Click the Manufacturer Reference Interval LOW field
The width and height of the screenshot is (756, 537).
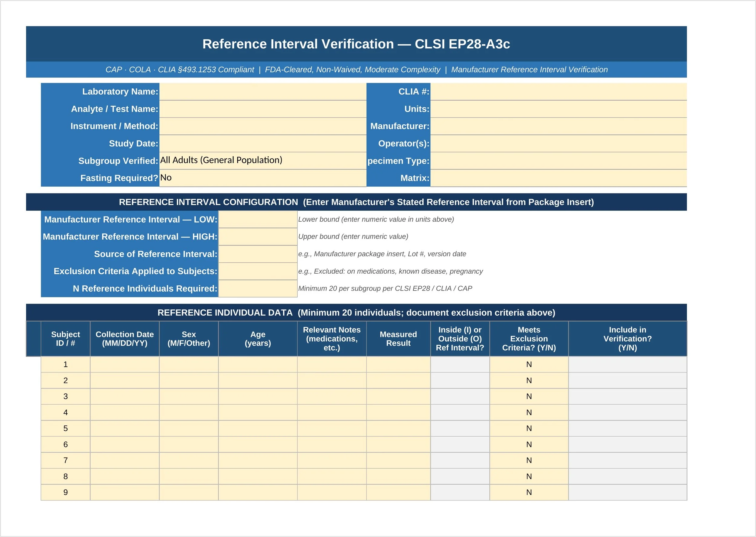coord(258,219)
